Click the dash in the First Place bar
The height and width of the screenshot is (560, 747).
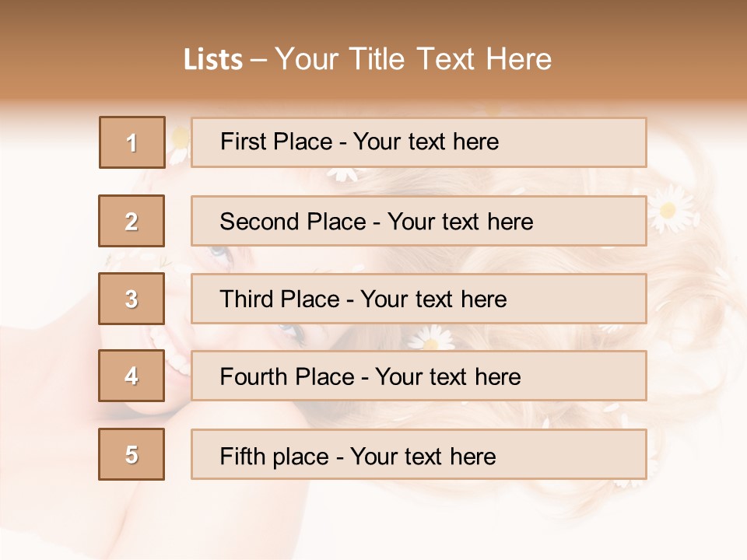[x=342, y=143]
